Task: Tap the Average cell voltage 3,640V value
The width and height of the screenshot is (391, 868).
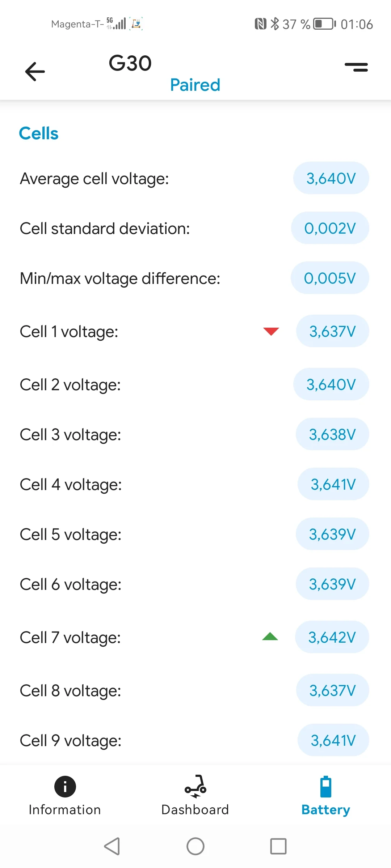Action: (331, 178)
